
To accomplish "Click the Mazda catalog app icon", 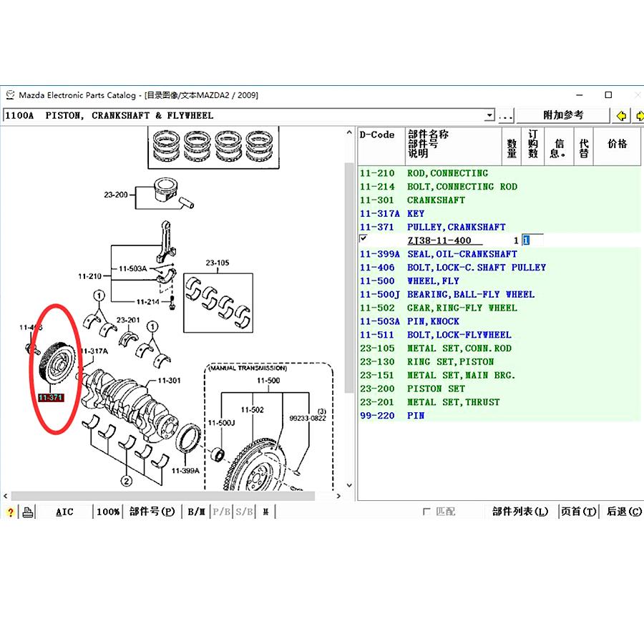I will [x=10, y=95].
